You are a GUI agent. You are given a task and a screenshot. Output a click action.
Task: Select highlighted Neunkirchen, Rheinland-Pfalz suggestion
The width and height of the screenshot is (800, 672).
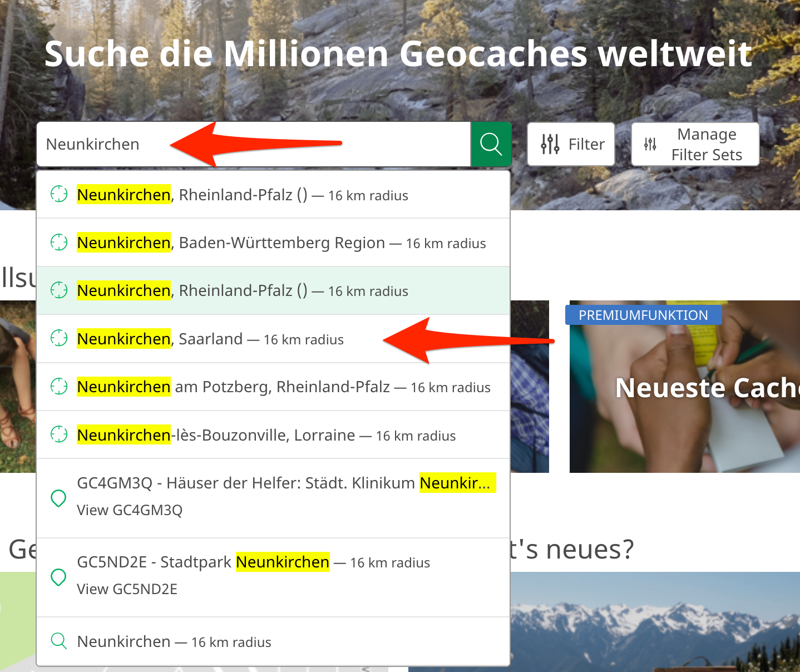tap(273, 290)
